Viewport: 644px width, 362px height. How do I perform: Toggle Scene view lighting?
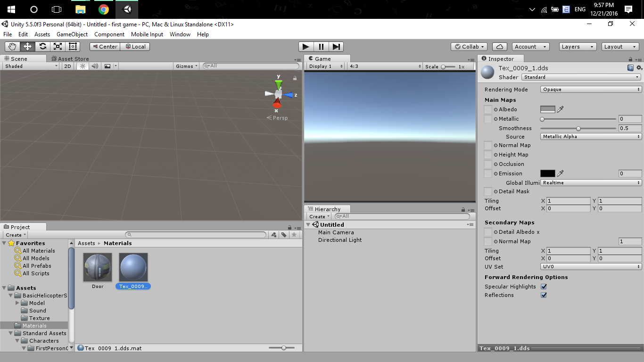click(83, 66)
